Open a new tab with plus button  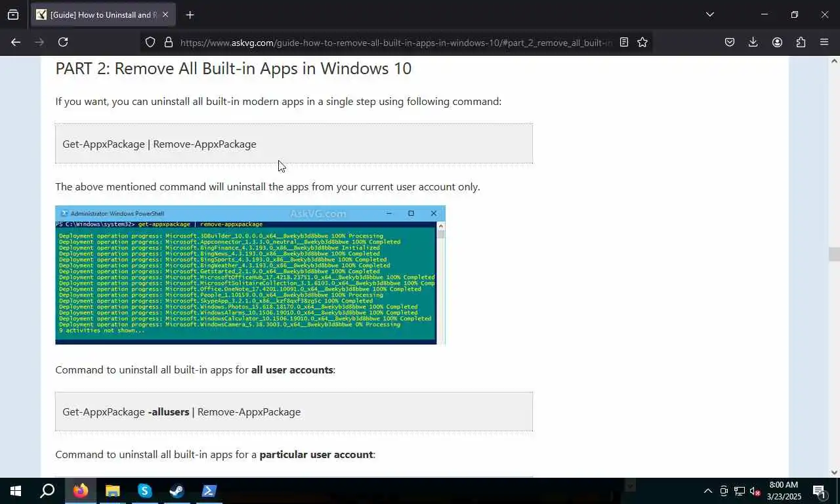click(x=190, y=14)
